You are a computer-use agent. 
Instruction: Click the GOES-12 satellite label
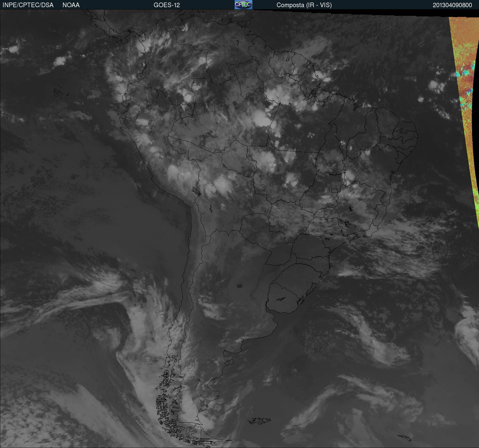167,5
